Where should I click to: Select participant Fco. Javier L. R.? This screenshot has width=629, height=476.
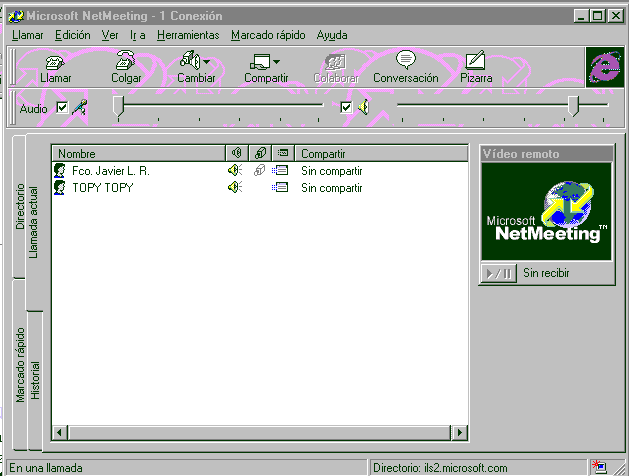pos(111,171)
